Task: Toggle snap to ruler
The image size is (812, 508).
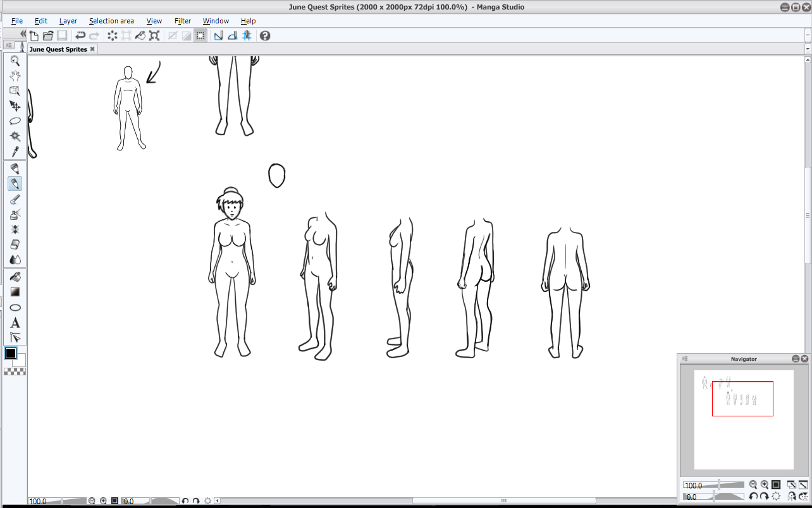Action: click(218, 36)
